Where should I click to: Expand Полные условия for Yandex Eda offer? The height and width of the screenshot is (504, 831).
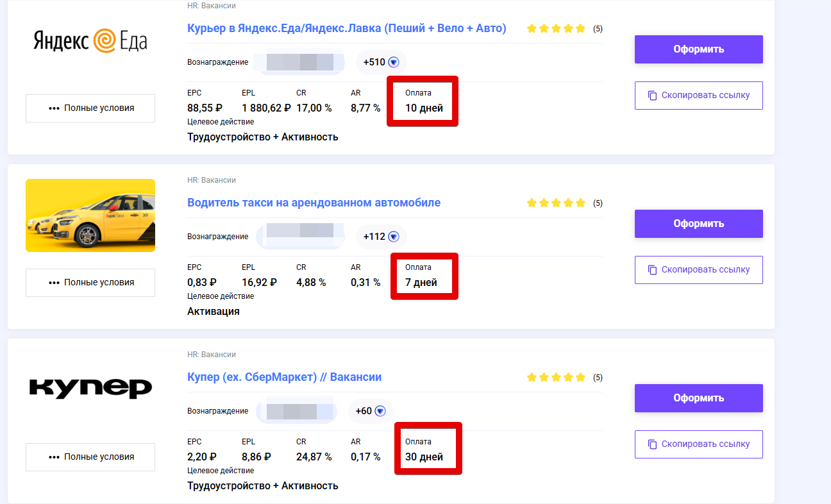tap(90, 108)
